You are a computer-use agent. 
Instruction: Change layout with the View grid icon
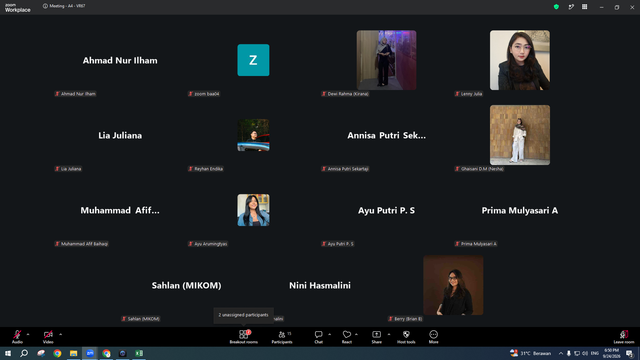pos(584,7)
